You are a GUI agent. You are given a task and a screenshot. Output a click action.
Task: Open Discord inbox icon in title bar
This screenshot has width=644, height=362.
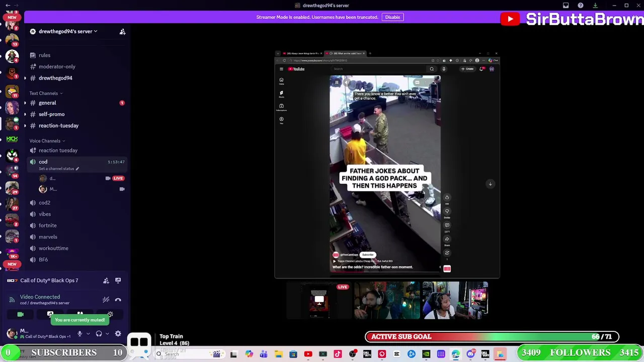(566, 6)
